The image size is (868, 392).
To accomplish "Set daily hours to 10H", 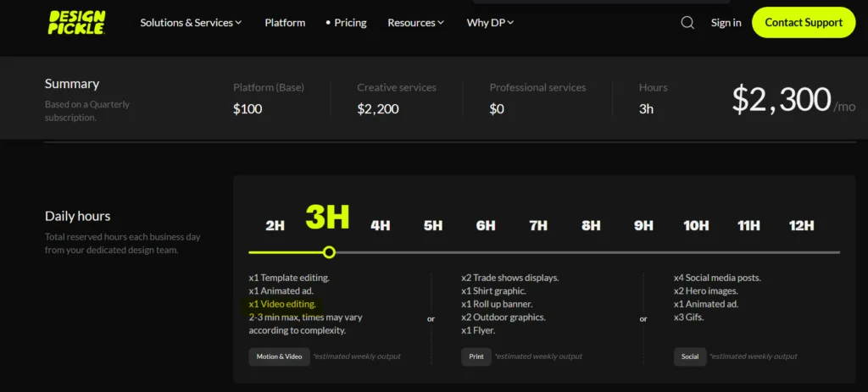I will [x=696, y=225].
